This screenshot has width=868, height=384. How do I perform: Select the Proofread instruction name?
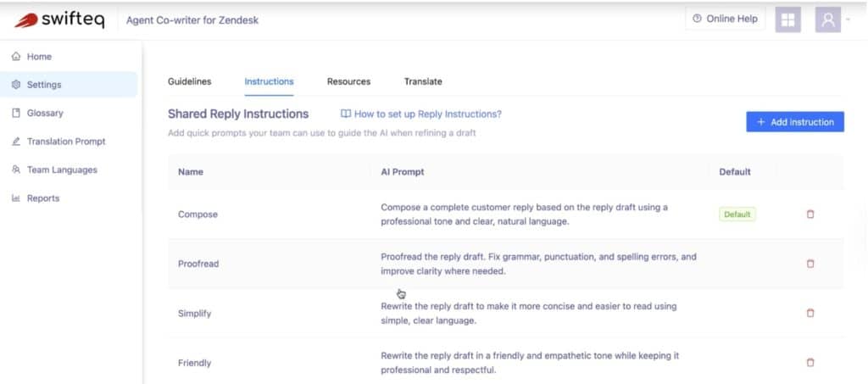click(x=198, y=264)
